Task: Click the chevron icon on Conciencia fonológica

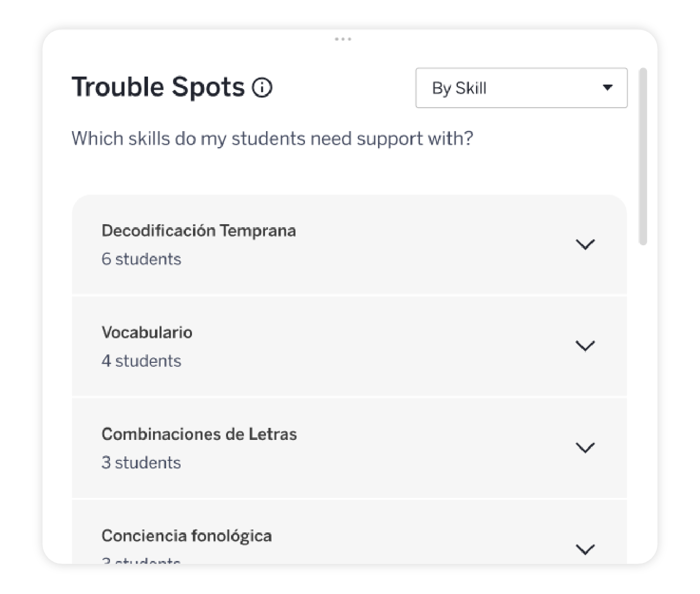Action: coord(585,548)
